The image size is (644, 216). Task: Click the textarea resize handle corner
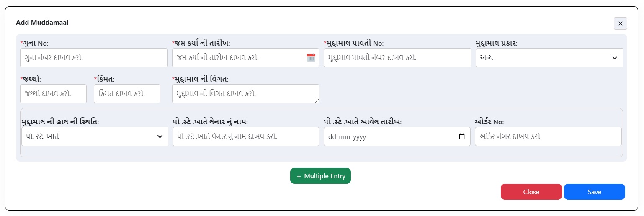point(317,101)
